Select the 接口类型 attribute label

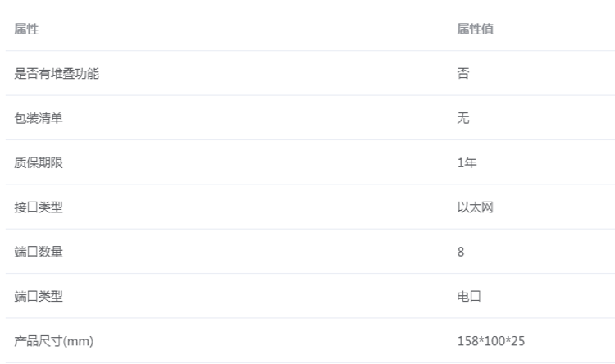tap(39, 207)
